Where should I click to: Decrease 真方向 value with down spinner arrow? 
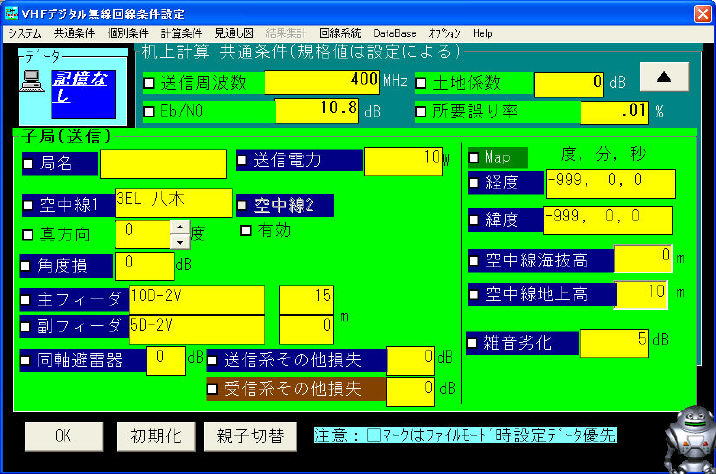pos(180,241)
